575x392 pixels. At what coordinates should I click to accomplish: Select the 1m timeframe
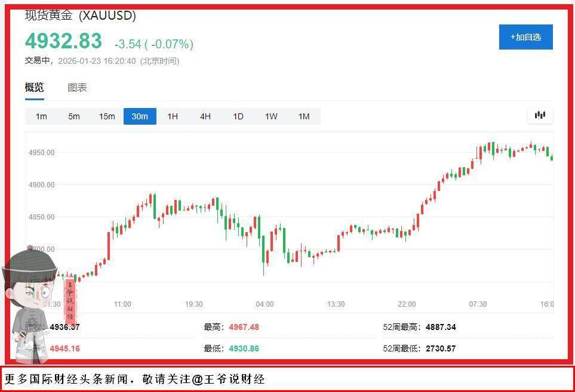click(x=41, y=116)
